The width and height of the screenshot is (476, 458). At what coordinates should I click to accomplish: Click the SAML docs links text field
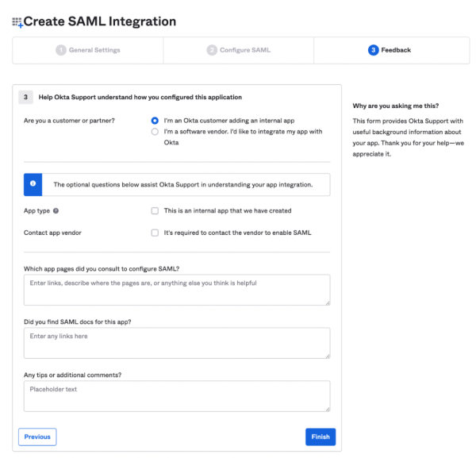pos(176,343)
